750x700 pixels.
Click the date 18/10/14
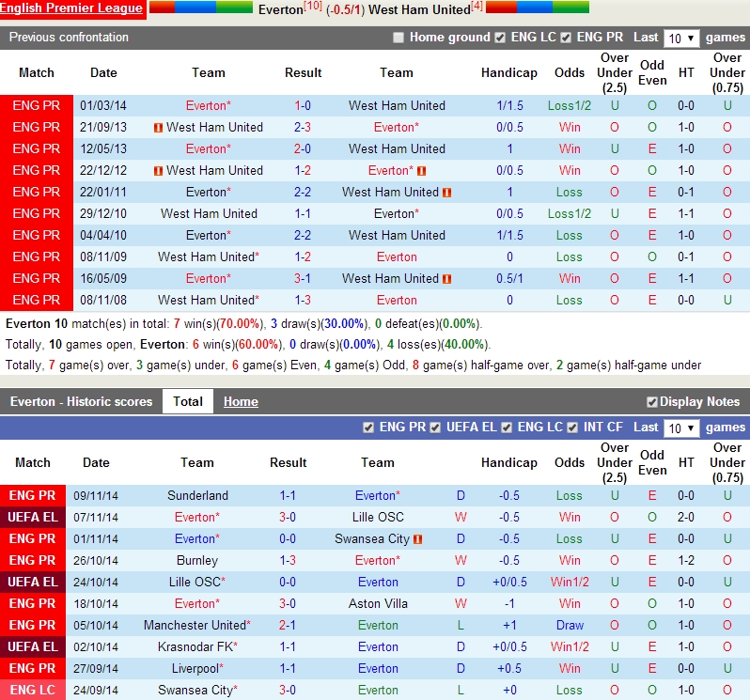[x=96, y=604]
